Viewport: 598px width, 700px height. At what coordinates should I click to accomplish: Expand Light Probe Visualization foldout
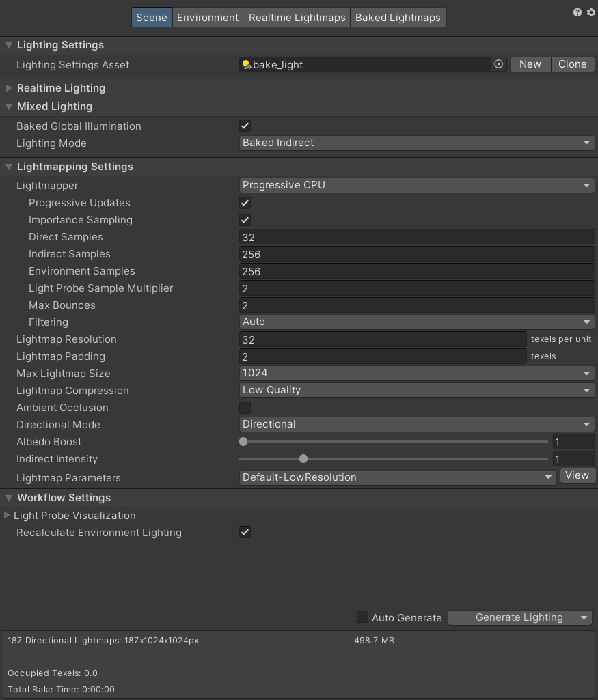click(x=7, y=515)
